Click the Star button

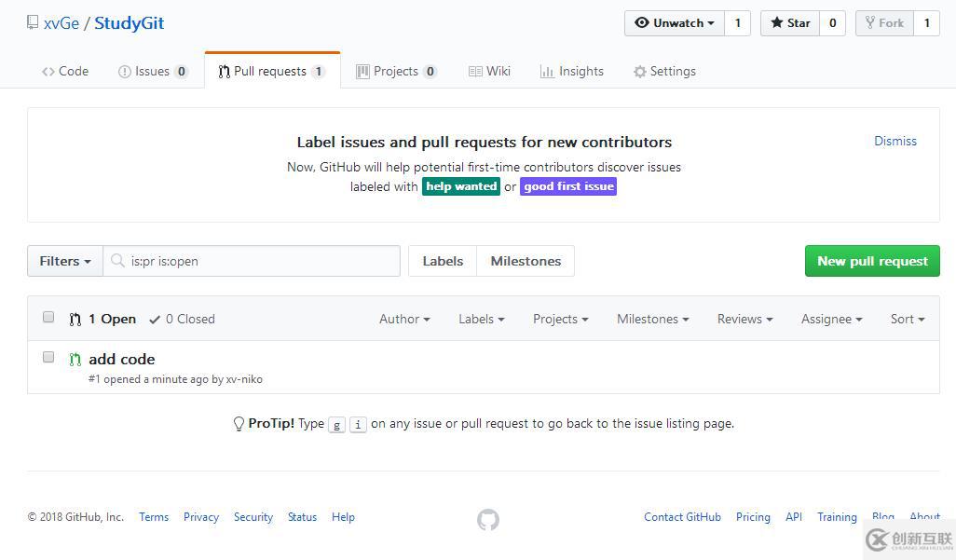(x=790, y=23)
